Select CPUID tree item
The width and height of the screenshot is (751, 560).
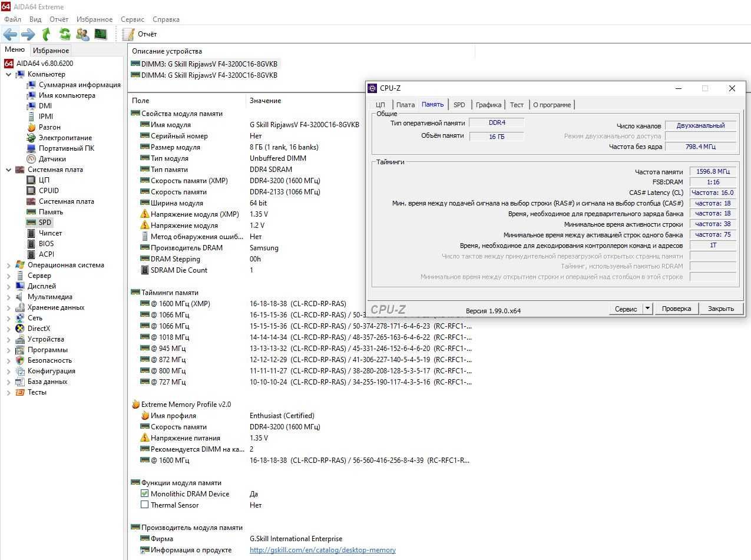point(49,191)
